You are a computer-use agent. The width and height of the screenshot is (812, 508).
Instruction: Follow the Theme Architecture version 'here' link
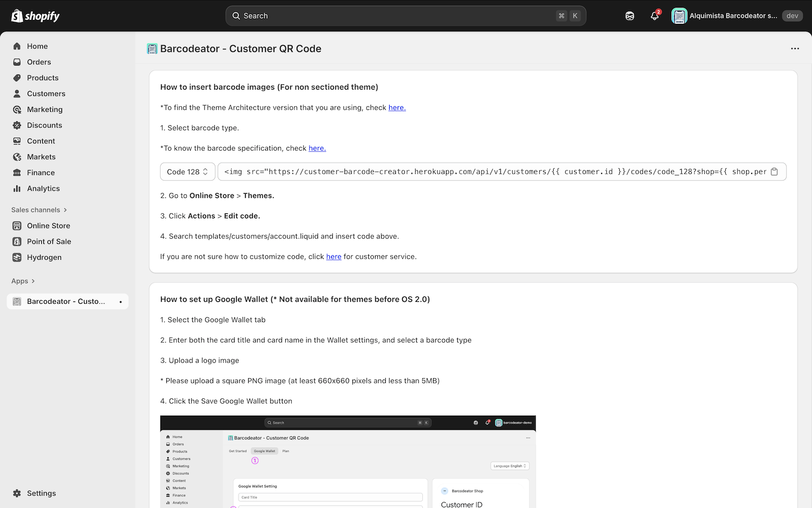[x=397, y=107]
